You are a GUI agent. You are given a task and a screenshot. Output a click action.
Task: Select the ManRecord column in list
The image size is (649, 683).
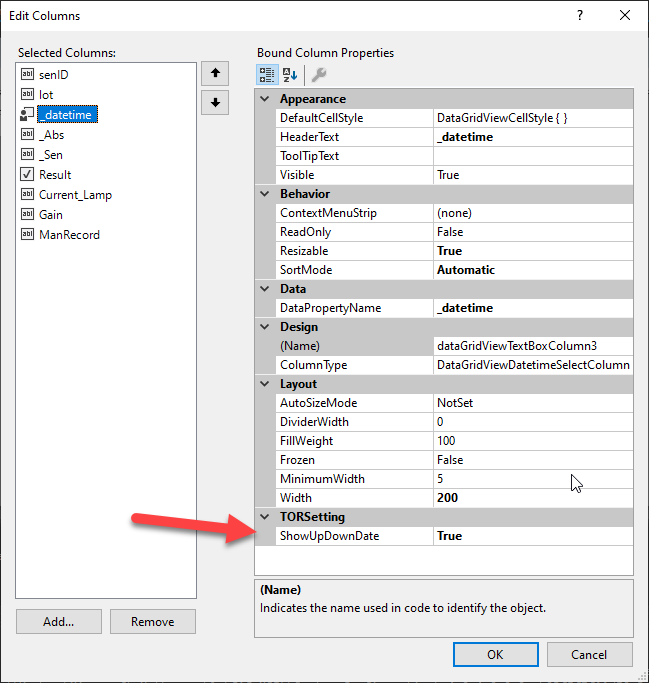[69, 235]
